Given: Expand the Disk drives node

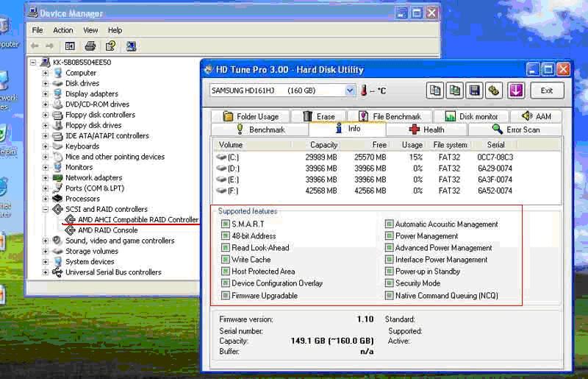Looking at the screenshot, I should [46, 83].
